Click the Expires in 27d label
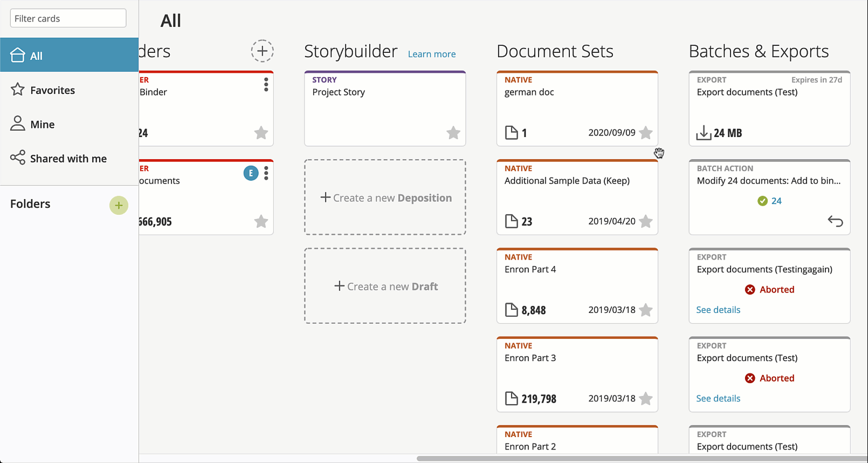Viewport: 868px width, 463px height. click(817, 80)
